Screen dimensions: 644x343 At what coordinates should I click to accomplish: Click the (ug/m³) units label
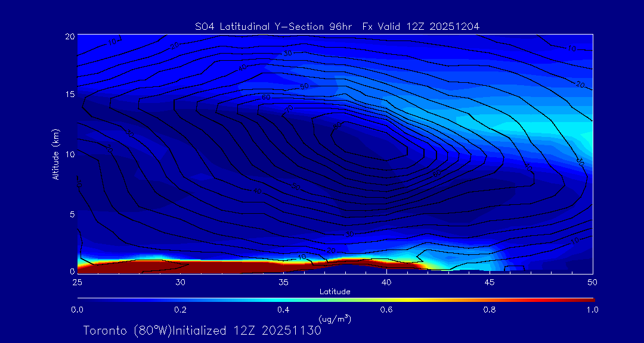click(x=335, y=319)
